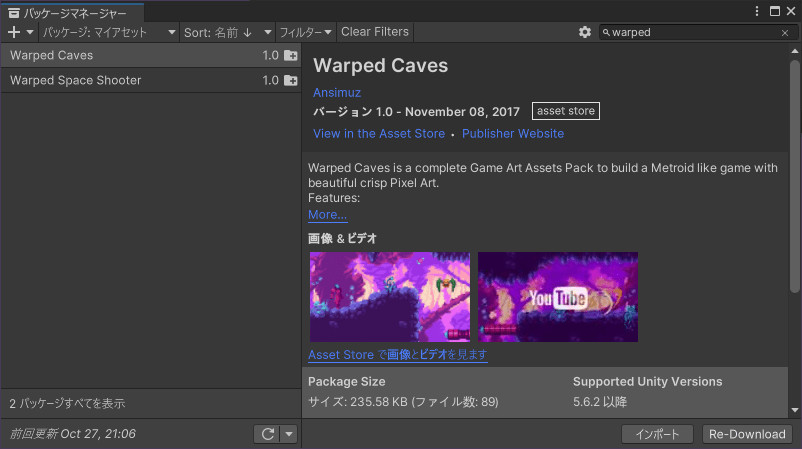
Task: Click the asset store tag label
Action: click(x=566, y=111)
